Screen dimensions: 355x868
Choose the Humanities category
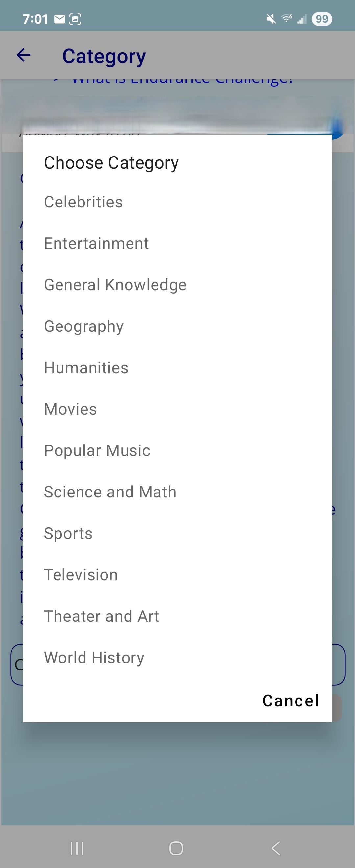click(x=177, y=368)
